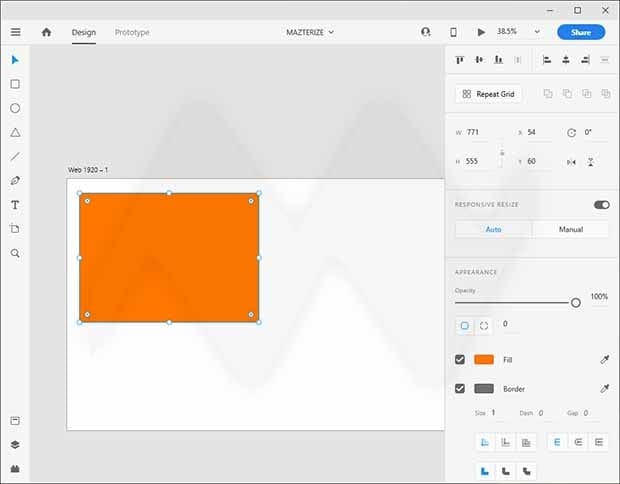Start desktop preview with play icon
Viewport: 620px width, 484px height.
(x=481, y=32)
